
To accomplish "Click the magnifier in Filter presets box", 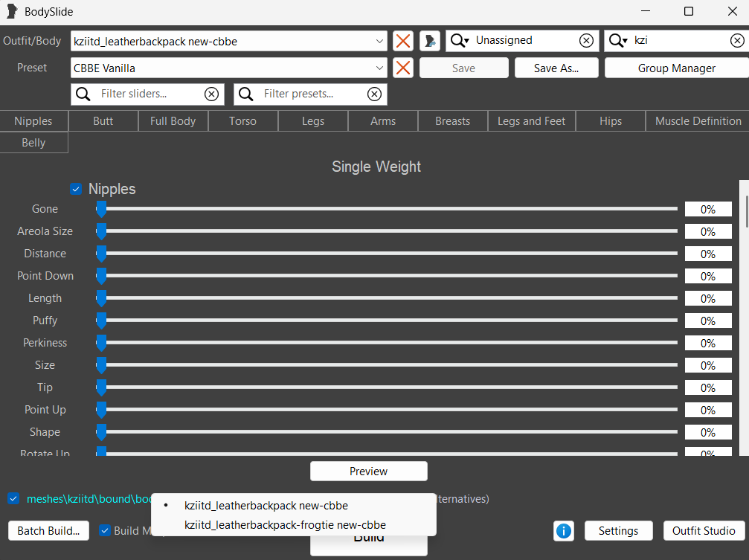I will pos(246,94).
